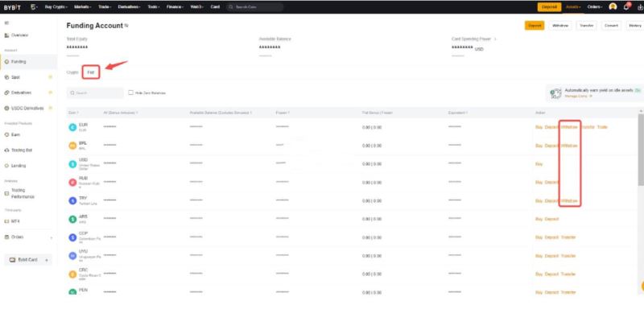The height and width of the screenshot is (309, 644).
Task: Collapse the sidebar using the menu icon
Action: coord(6,23)
